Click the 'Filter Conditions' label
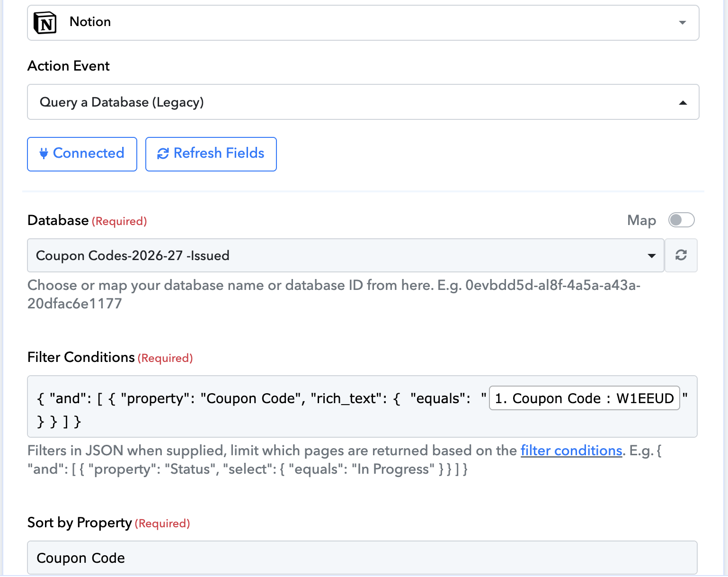728x577 pixels. click(x=81, y=357)
